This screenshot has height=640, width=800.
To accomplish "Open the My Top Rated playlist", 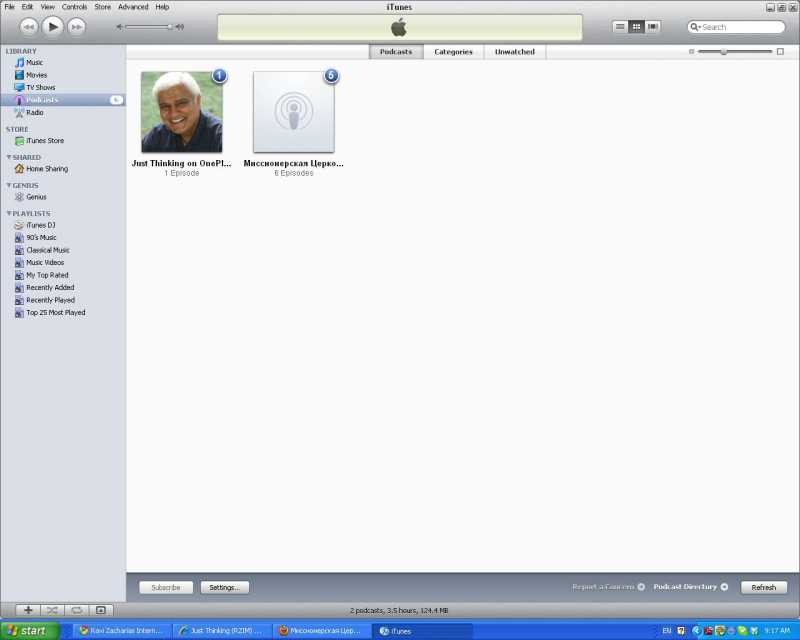I will (x=47, y=275).
